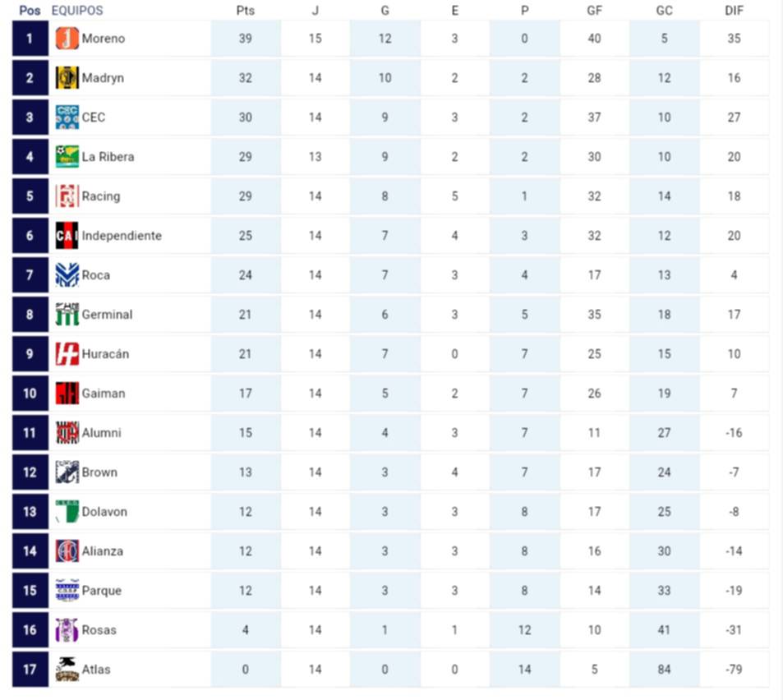Screen dimensions: 783x700
Task: Click the Madryn club badge icon
Action: click(x=67, y=78)
